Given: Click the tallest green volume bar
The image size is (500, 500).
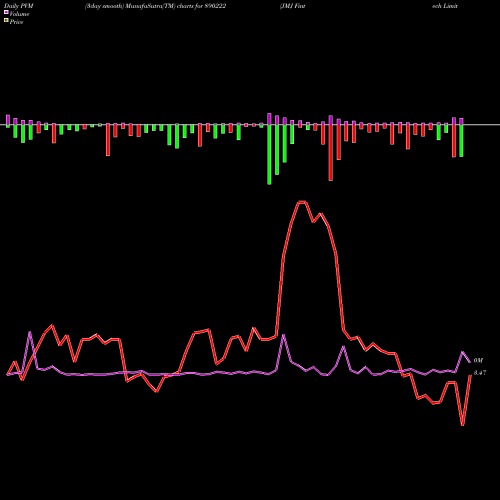Looking at the screenshot, I should (x=269, y=155).
